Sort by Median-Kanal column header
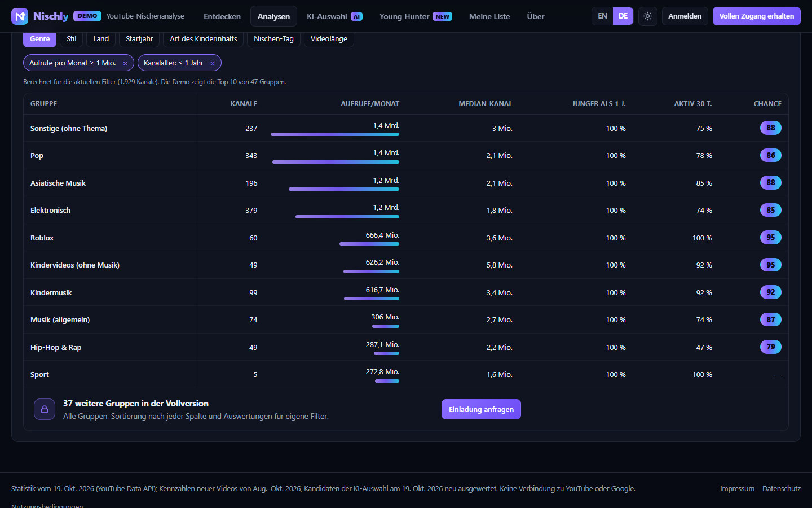The image size is (812, 508). point(486,104)
